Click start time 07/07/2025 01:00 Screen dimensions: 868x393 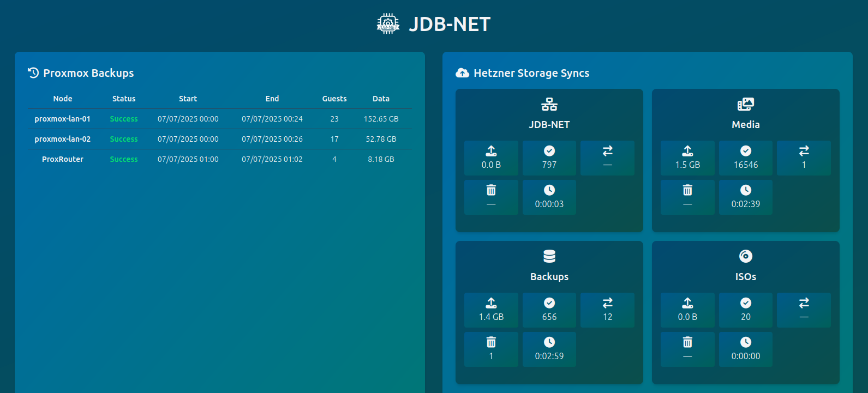pos(188,159)
